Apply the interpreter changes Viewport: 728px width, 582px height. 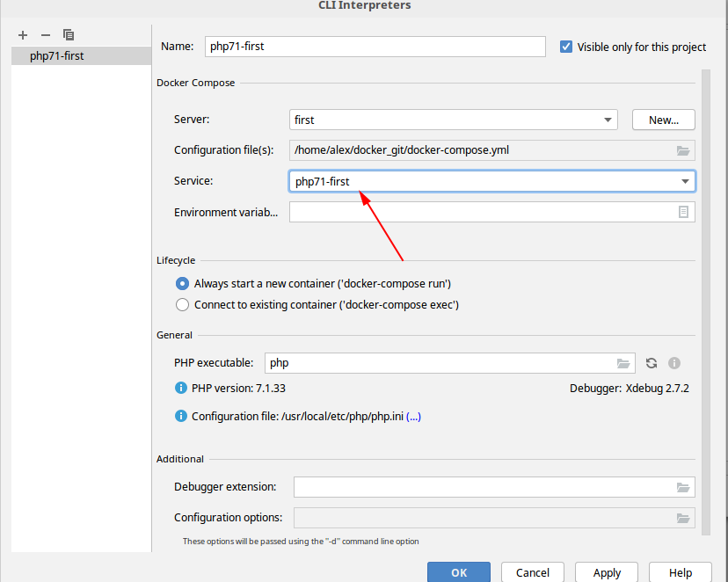coord(606,572)
